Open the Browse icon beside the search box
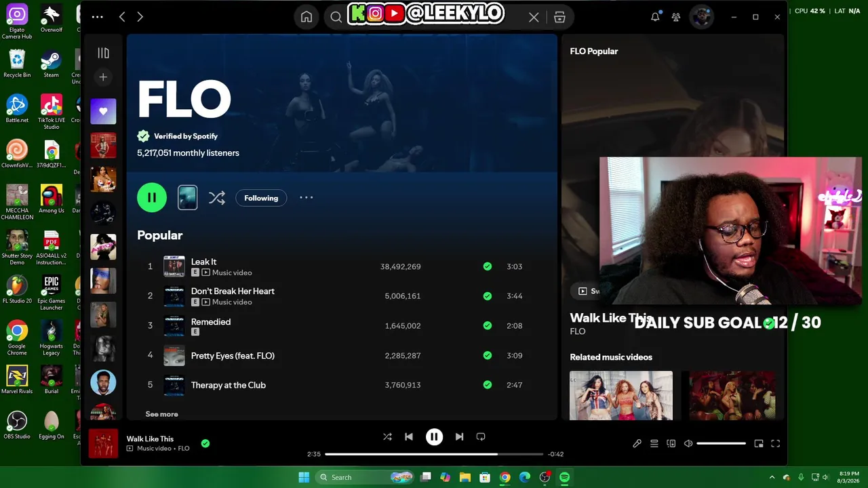The width and height of the screenshot is (868, 488). 559,18
